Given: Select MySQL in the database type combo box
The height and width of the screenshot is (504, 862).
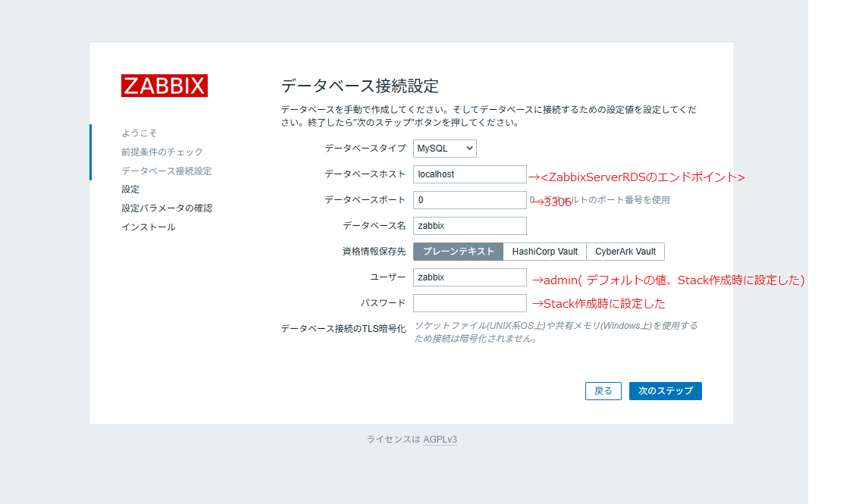Looking at the screenshot, I should tap(444, 148).
